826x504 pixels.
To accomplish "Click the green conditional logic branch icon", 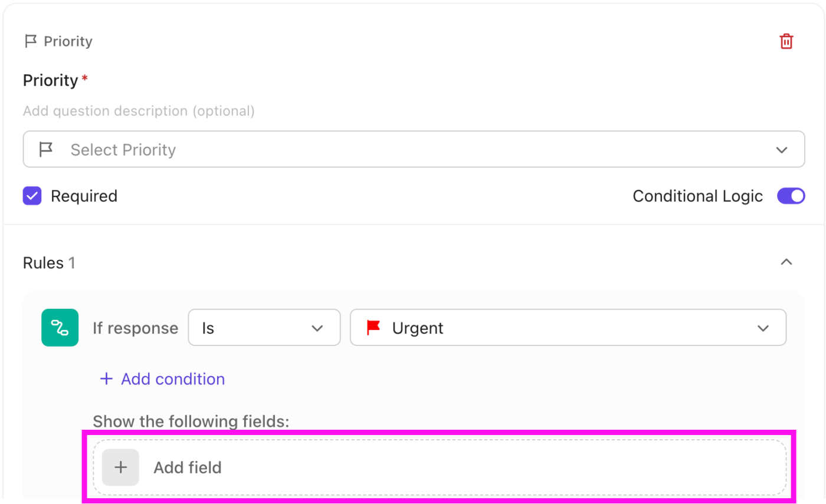I will click(60, 327).
